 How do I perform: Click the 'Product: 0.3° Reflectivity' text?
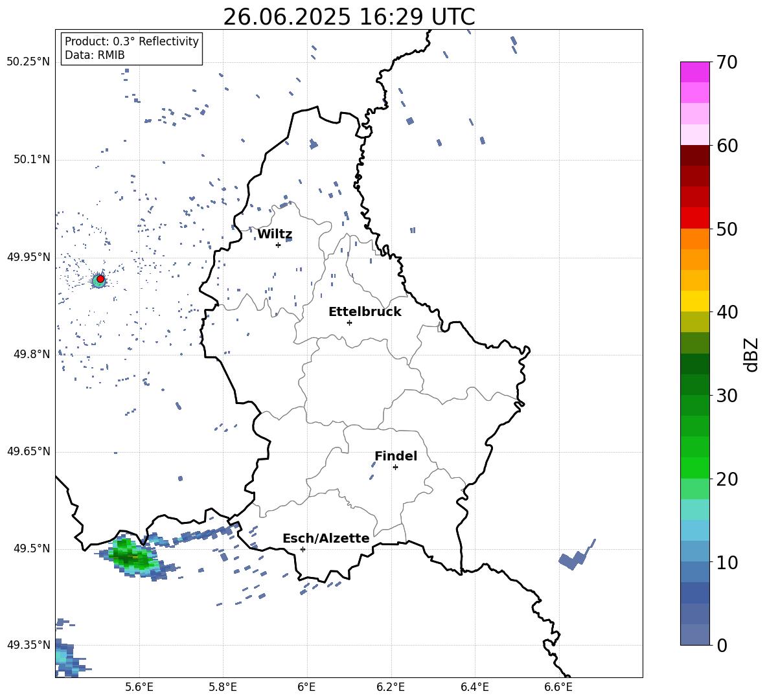(132, 41)
